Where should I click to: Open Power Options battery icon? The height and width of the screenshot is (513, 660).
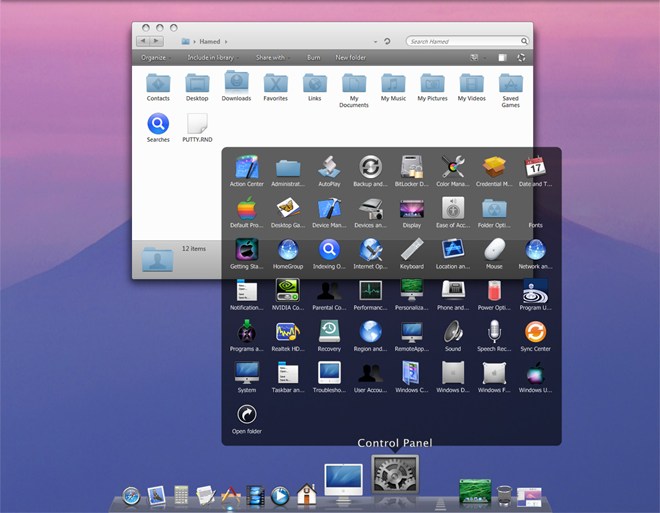pyautogui.click(x=494, y=290)
